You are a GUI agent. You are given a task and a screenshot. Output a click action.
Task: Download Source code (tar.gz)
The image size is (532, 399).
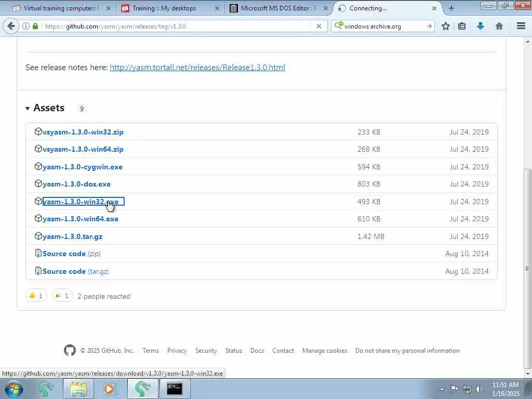click(x=76, y=271)
